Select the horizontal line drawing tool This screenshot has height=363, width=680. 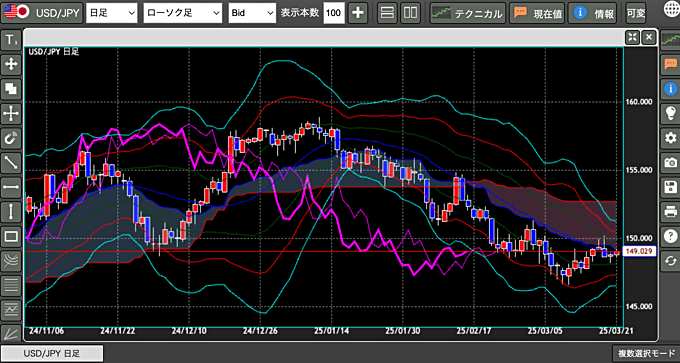click(x=11, y=187)
